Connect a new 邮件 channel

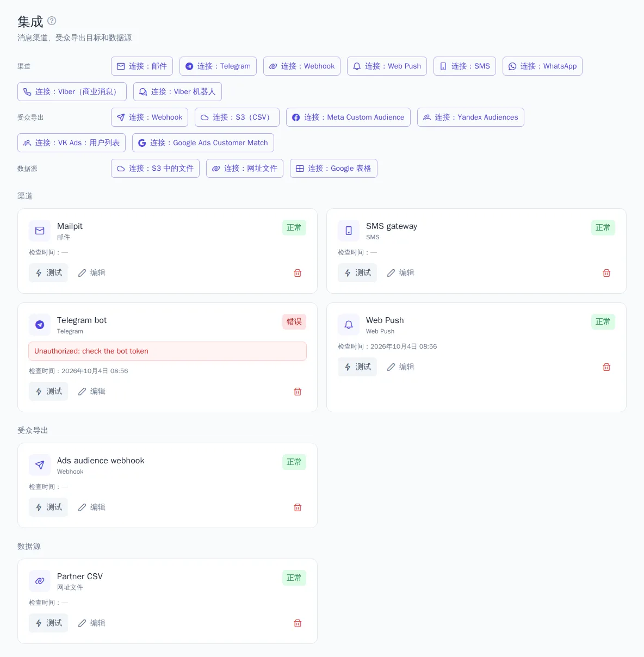click(x=142, y=66)
